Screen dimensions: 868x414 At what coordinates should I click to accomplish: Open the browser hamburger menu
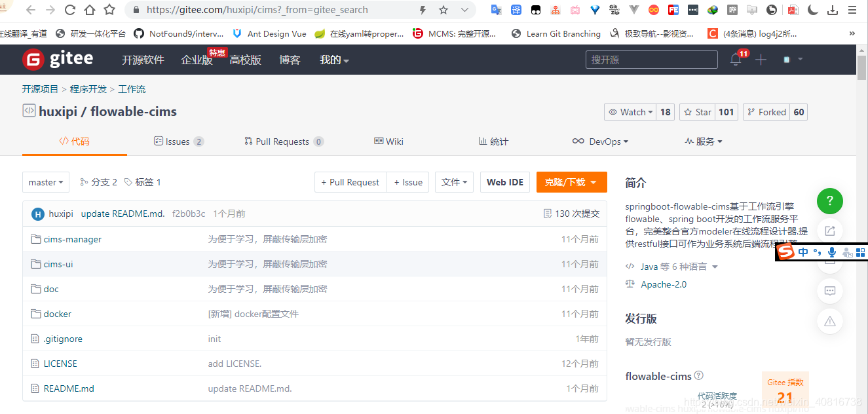click(x=852, y=10)
